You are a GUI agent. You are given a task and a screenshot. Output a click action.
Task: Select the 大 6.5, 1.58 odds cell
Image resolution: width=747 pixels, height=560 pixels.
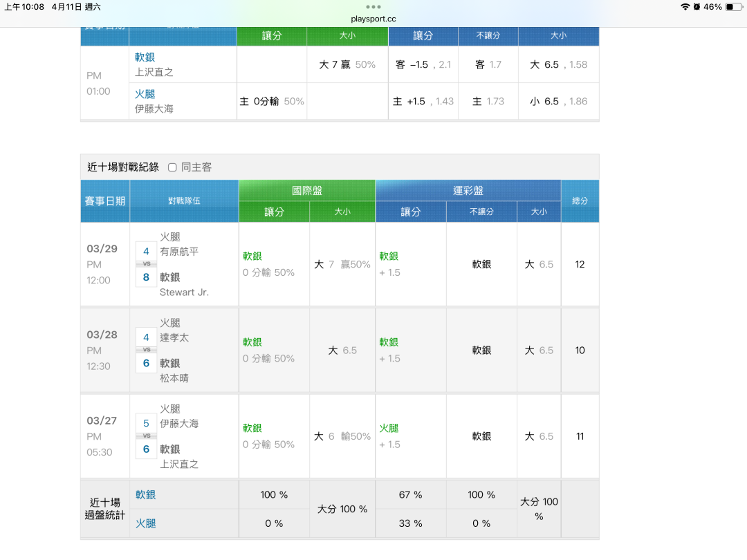[558, 64]
